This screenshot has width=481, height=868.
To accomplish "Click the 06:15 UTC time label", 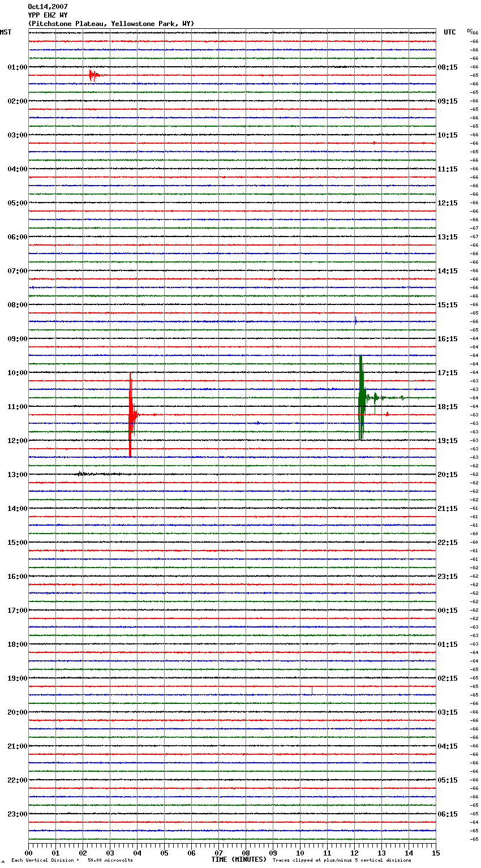I will pos(448,814).
